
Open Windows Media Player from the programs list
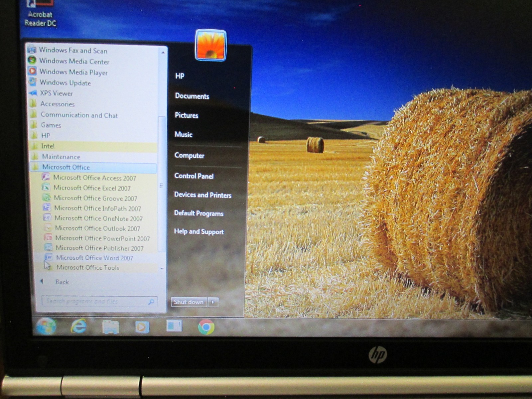pos(68,72)
